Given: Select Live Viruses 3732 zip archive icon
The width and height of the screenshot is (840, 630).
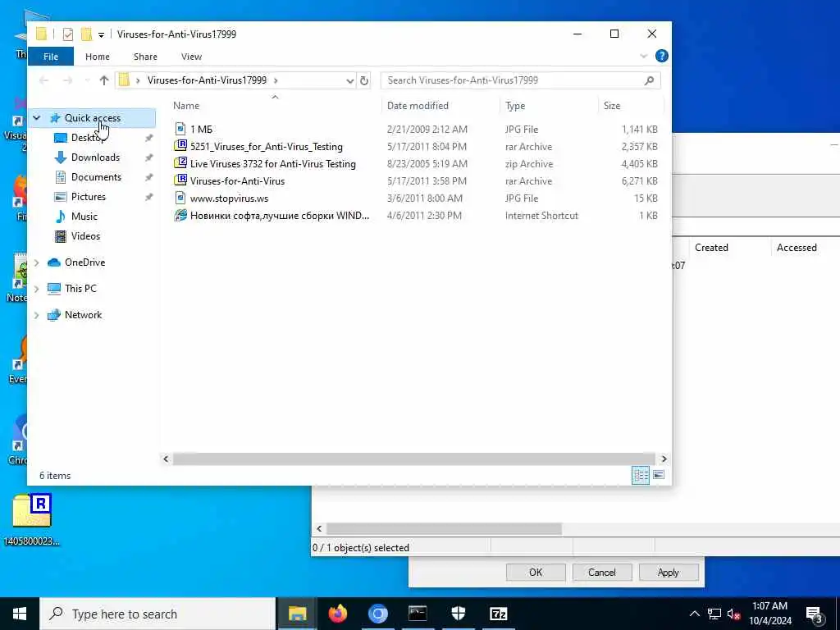Looking at the screenshot, I should [x=180, y=163].
